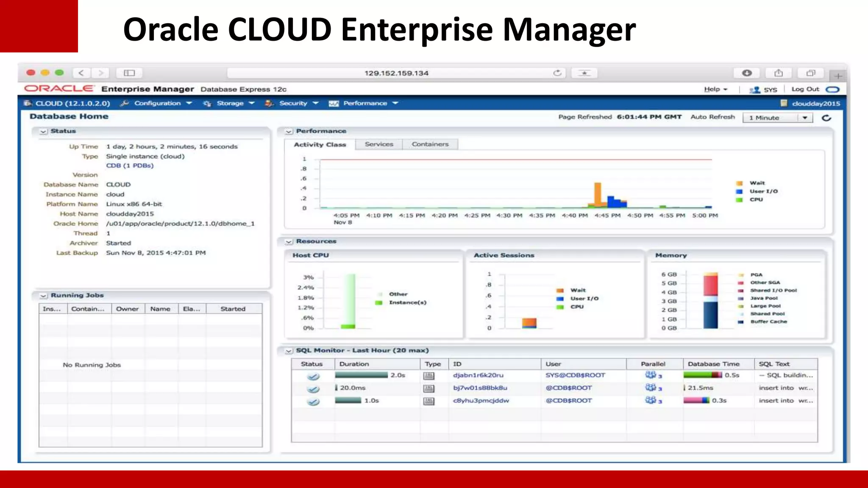Click status checkmark for c8yhu3pmcjddw row

pyautogui.click(x=313, y=402)
